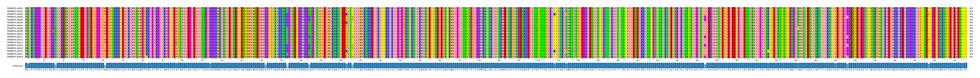Click position tick label 140 on ruler
This screenshot has width=980, height=78.
(x=301, y=60)
